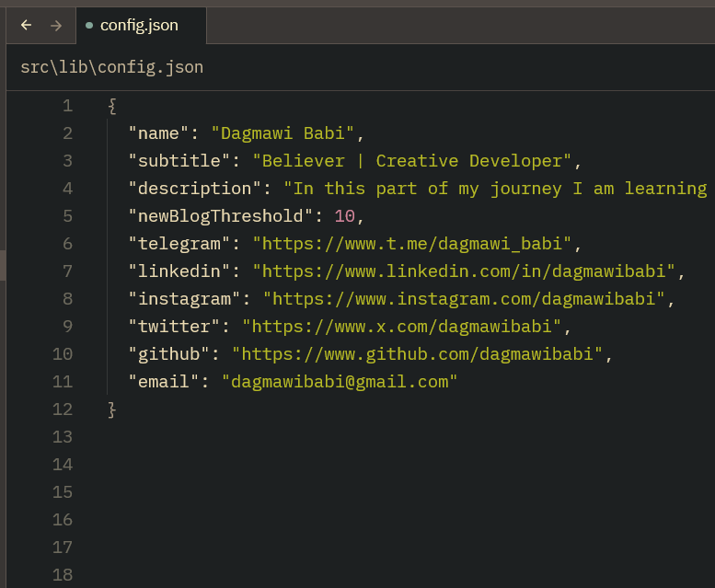Image resolution: width=715 pixels, height=588 pixels.
Task: Select line number 15 in the gutter
Action: [63, 492]
